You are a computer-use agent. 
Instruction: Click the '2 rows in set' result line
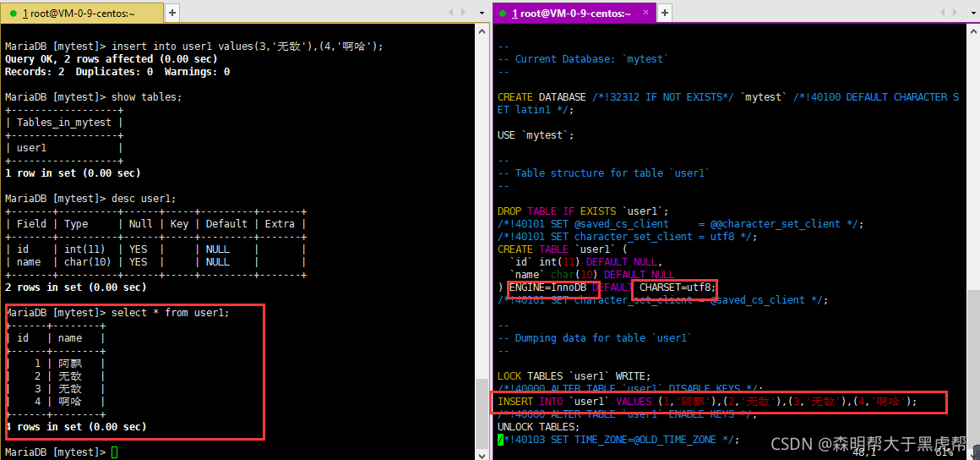(76, 287)
